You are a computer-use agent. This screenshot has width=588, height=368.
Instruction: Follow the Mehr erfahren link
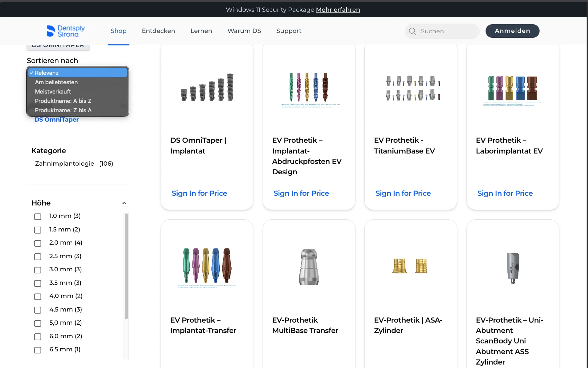338,10
